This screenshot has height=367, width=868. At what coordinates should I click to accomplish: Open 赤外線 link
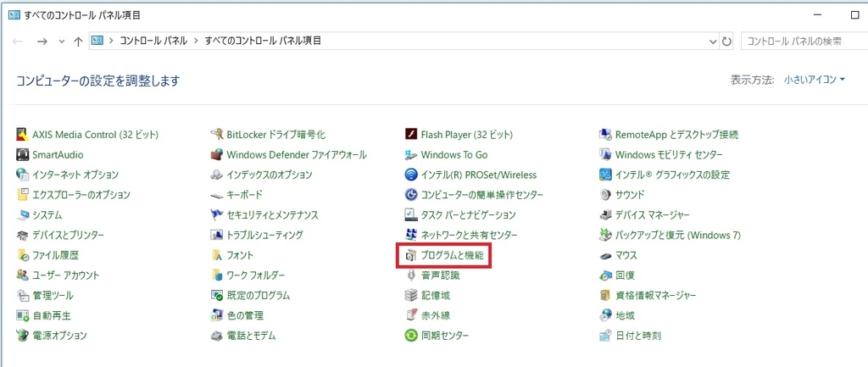[x=435, y=315]
